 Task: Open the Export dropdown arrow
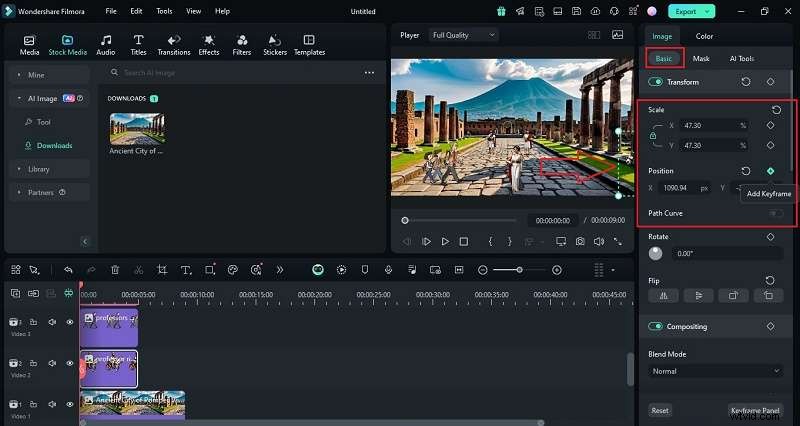(x=707, y=11)
